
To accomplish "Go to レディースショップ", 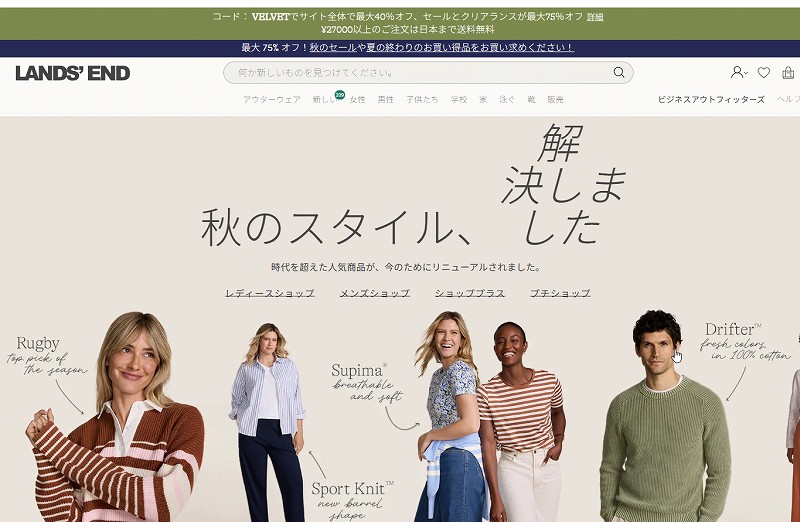I will [269, 293].
